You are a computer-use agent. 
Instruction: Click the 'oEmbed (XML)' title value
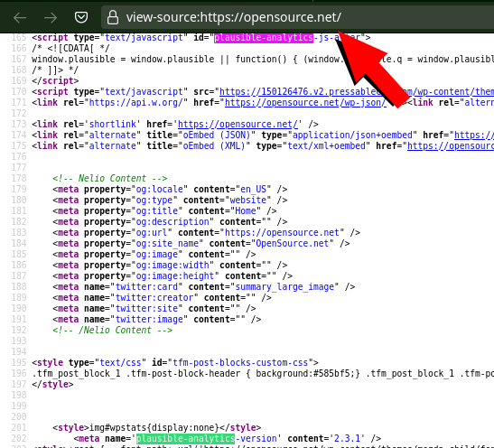coord(214,145)
